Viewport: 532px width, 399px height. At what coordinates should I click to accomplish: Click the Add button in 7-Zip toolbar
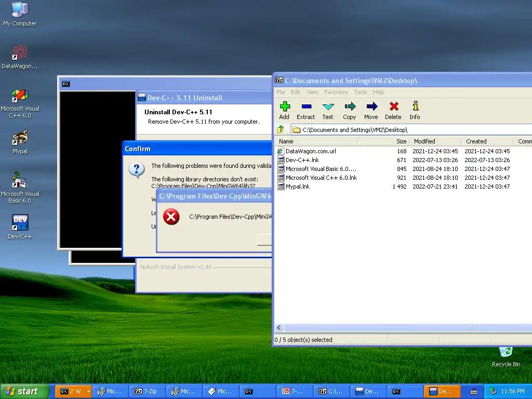[x=284, y=111]
